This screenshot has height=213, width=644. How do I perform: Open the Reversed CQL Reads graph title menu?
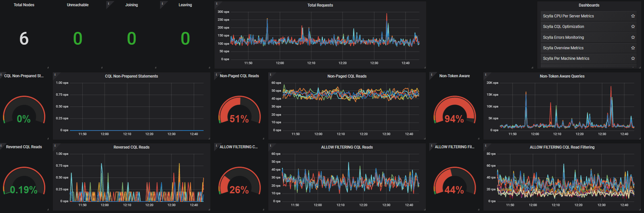pos(131,147)
